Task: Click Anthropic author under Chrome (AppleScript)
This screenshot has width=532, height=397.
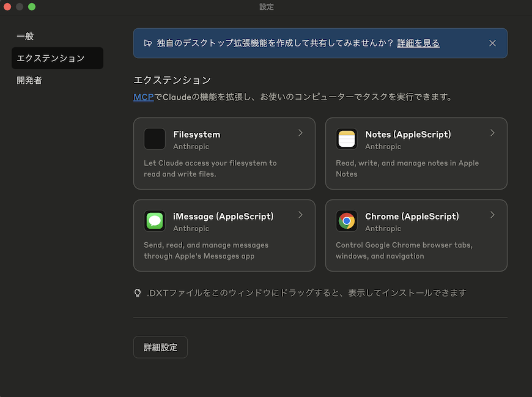Action: 383,229
